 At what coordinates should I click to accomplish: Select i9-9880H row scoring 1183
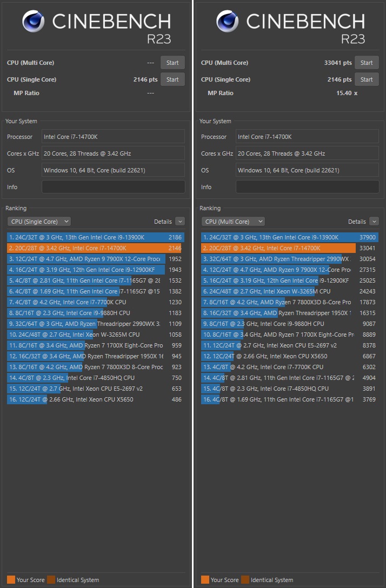pos(95,313)
